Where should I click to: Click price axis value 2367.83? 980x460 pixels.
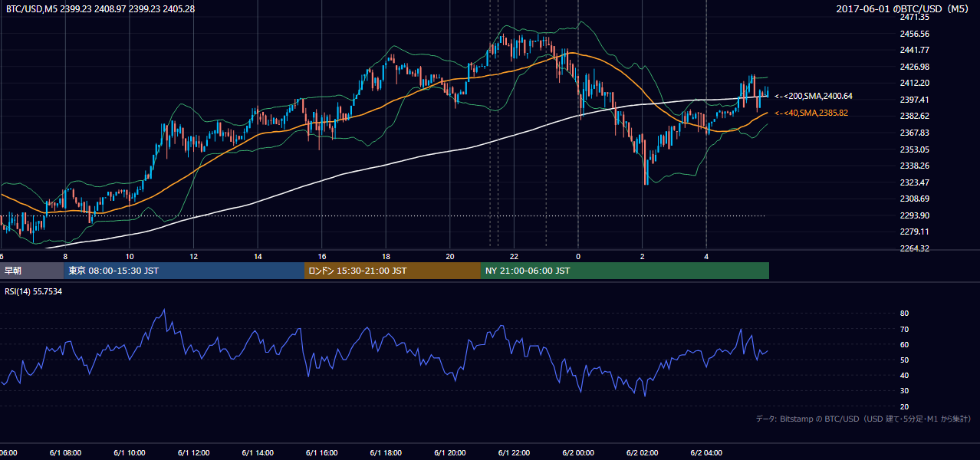click(915, 133)
